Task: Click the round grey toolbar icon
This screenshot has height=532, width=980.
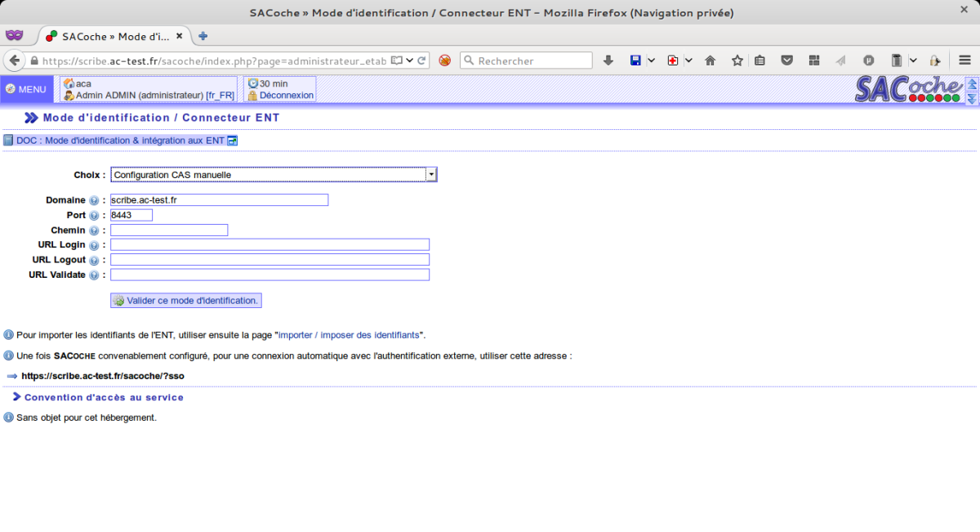Action: [869, 60]
